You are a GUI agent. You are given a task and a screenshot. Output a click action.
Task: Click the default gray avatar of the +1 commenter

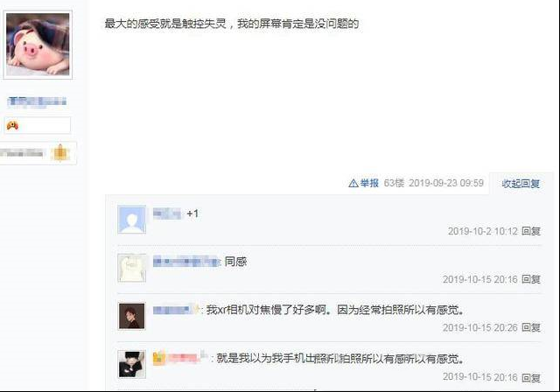coord(132,220)
